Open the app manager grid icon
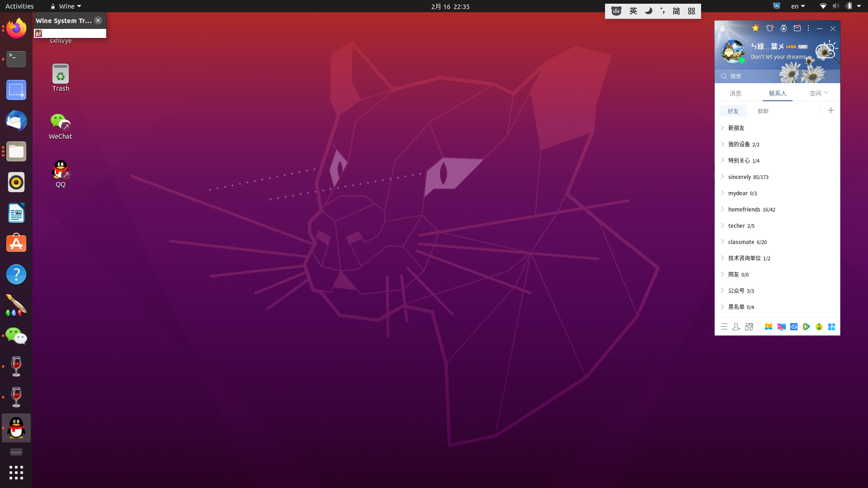The height and width of the screenshot is (488, 868). 831,327
